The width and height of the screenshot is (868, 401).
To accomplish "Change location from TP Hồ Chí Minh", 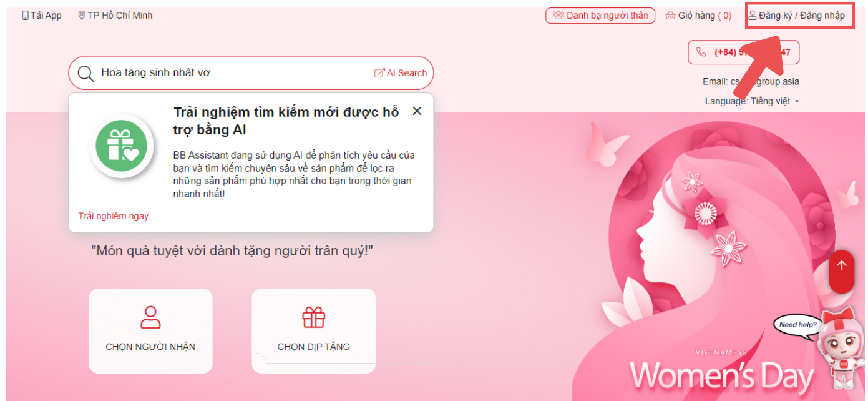I will point(115,16).
